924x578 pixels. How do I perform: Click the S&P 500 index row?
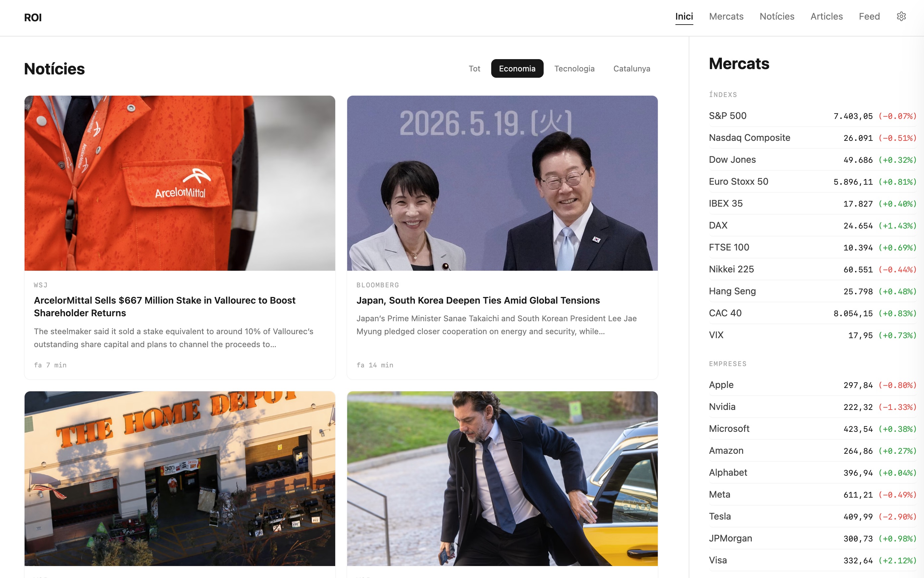812,116
